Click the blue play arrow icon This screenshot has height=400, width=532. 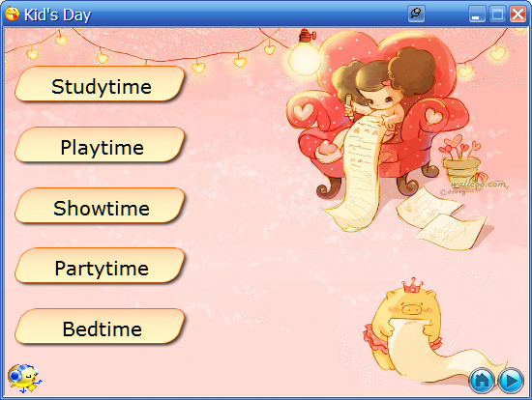pos(511,381)
